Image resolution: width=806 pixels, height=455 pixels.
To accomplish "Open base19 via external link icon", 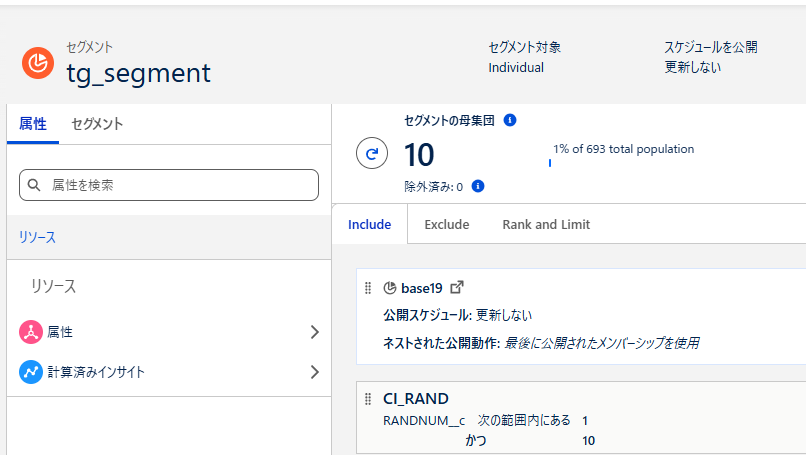I will click(458, 287).
